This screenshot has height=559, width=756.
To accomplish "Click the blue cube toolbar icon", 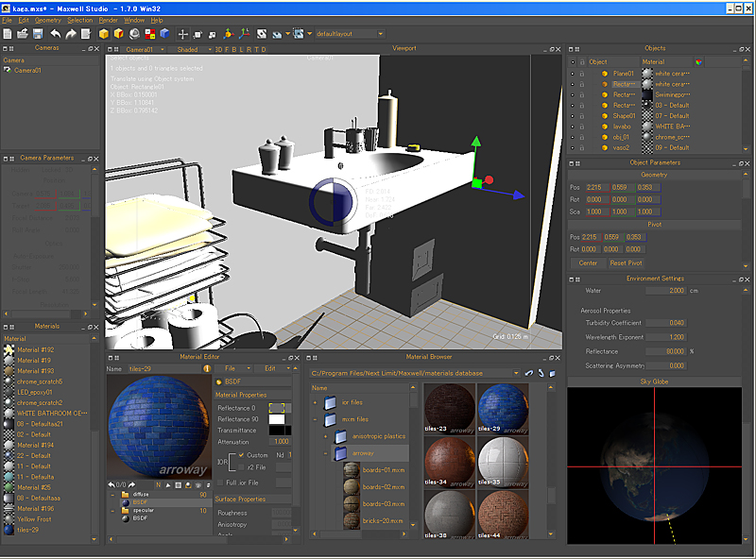I will [163, 34].
